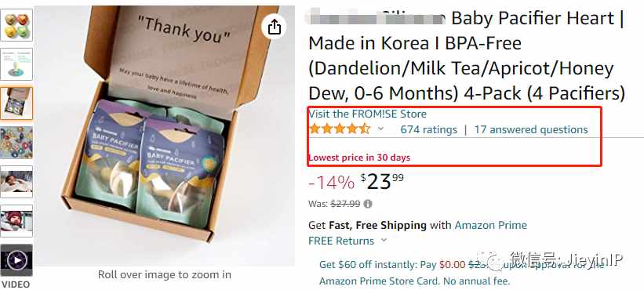Click the info icon beside Was price

[368, 204]
